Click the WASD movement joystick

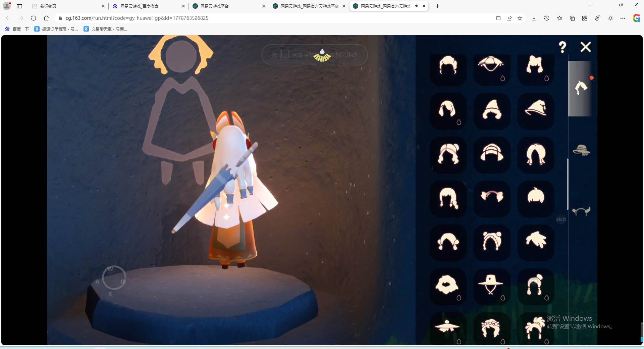pos(114,278)
